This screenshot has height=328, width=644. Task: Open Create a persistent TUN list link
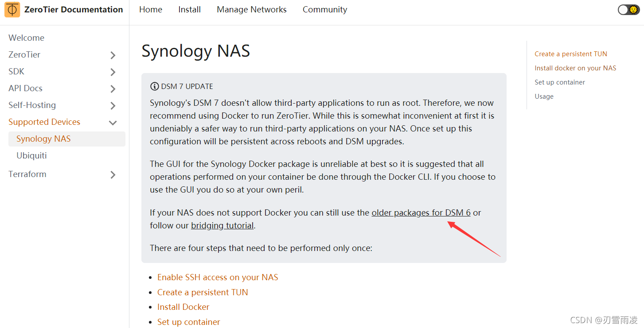tap(203, 292)
